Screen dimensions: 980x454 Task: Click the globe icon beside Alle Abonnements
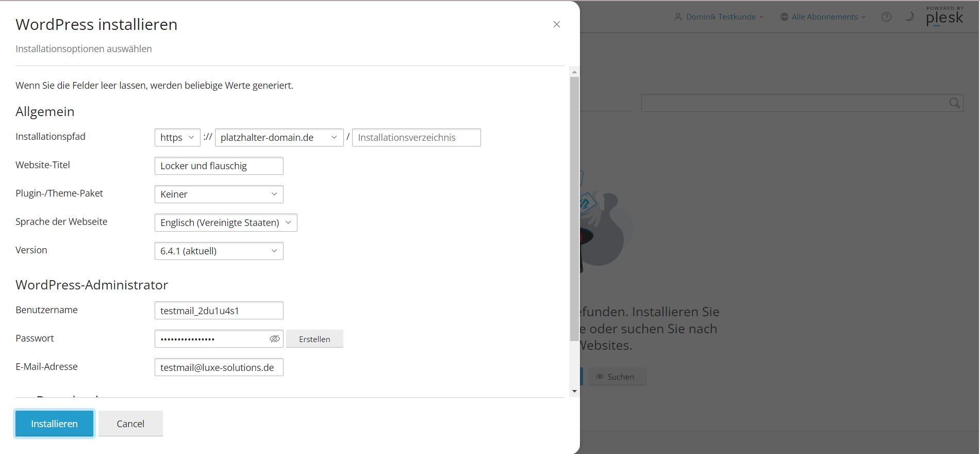[x=784, y=17]
